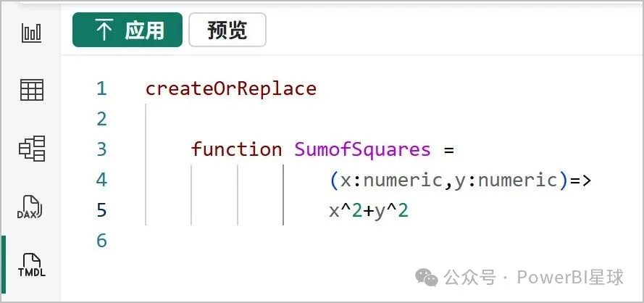644x303 pixels.
Task: Open the Report view icon in sidebar
Action: click(31, 33)
